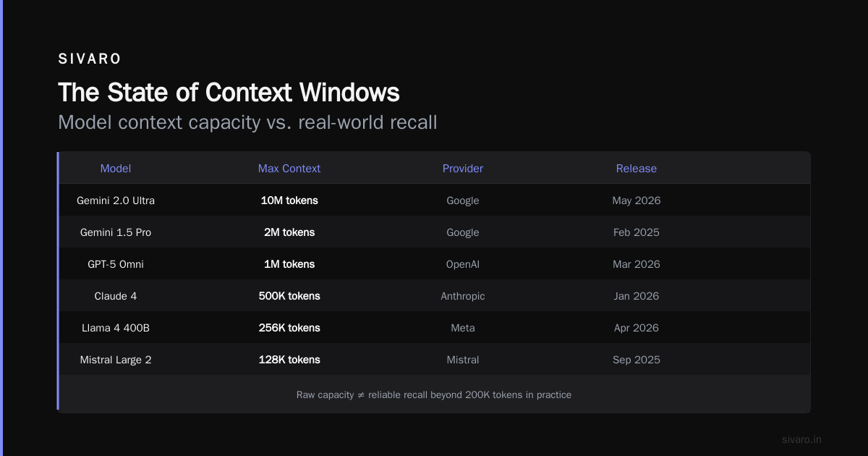
Task: Click the Feb 2025 release date
Action: [637, 232]
